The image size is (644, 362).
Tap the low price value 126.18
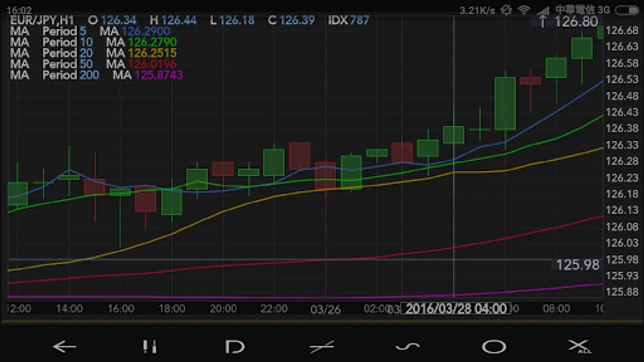tap(237, 20)
